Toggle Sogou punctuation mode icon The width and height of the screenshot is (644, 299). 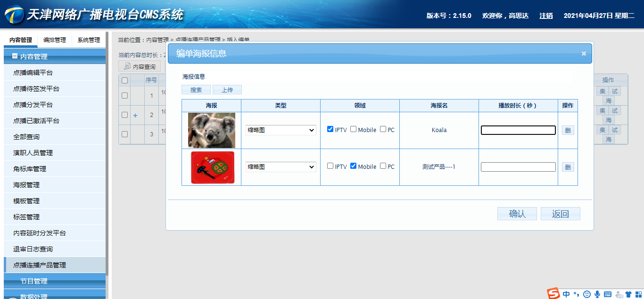(x=576, y=294)
